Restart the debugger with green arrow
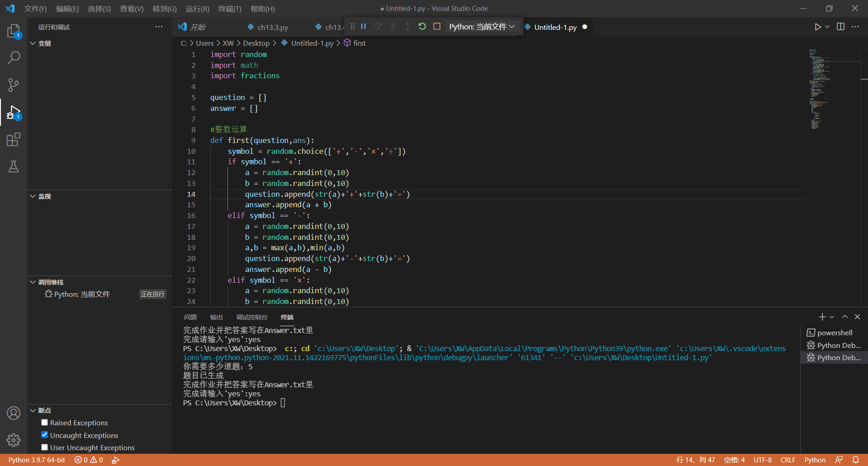This screenshot has height=466, width=868. (422, 27)
